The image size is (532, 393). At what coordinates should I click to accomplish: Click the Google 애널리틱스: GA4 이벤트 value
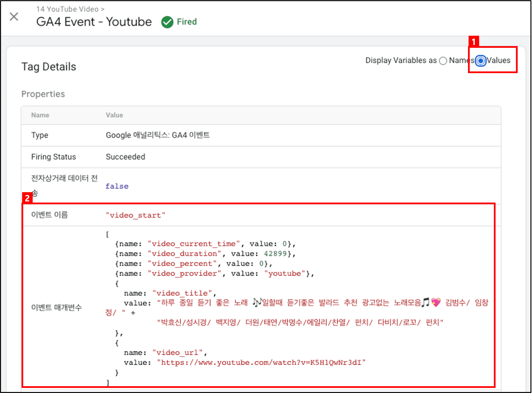pos(158,135)
